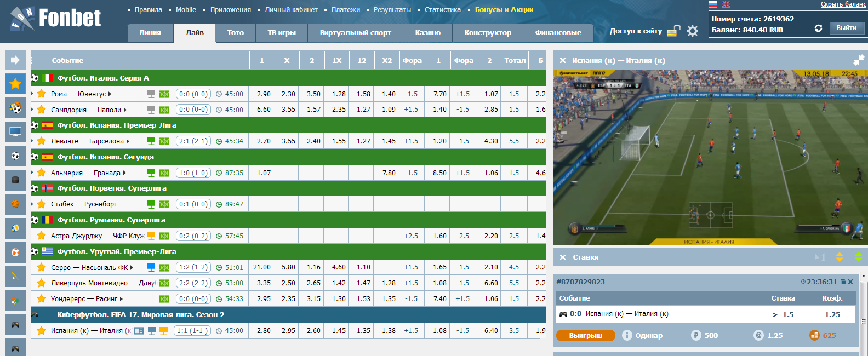Switch language to Russian flag

pos(713,4)
